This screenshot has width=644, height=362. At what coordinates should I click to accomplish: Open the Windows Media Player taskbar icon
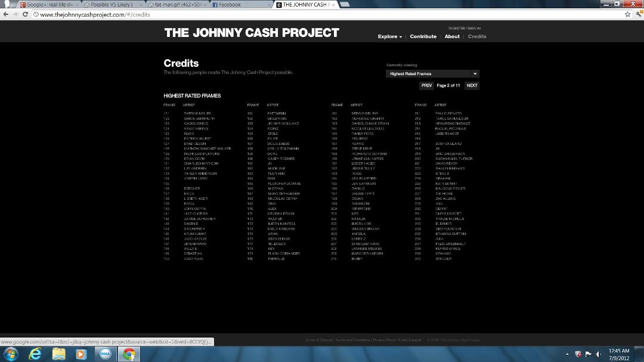pos(81,354)
